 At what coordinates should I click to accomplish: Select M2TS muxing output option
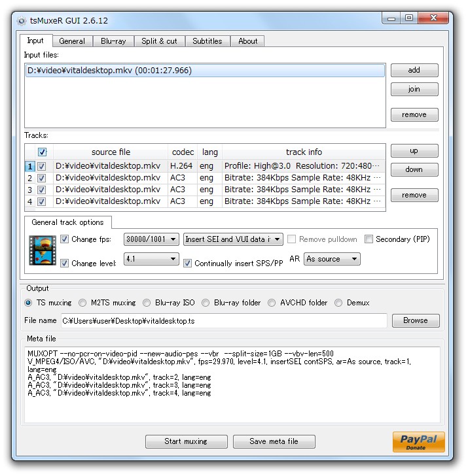(82, 303)
